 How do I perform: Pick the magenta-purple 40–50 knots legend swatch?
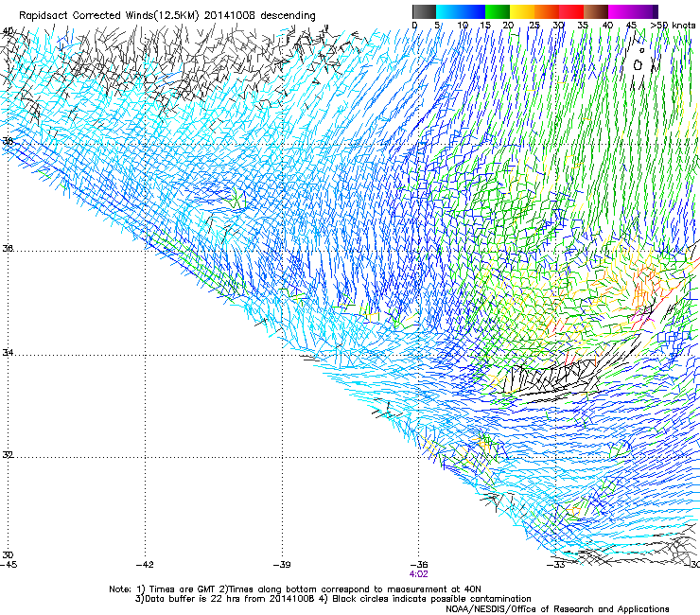(633, 11)
